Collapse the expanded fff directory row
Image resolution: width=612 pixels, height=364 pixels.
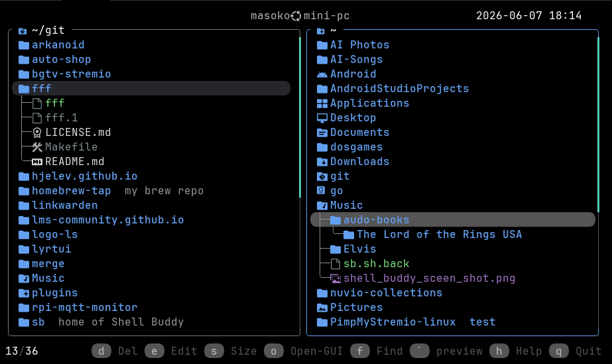(151, 89)
